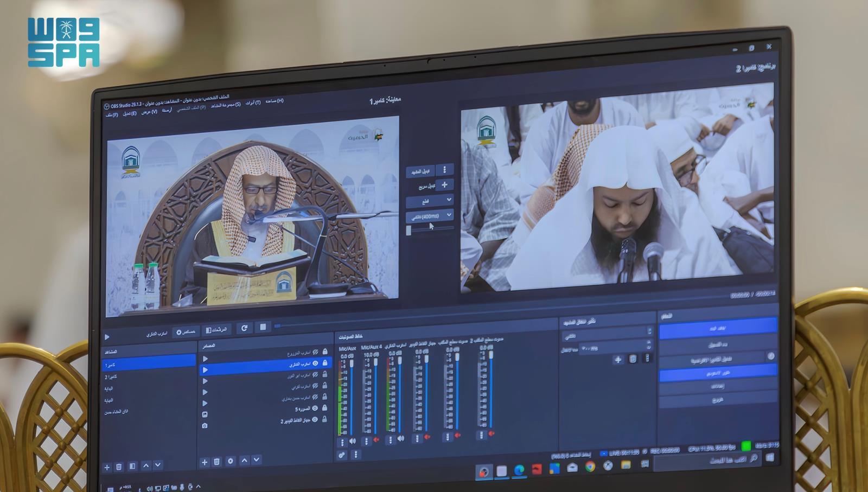
Task: Open the File (F) menu
Action: point(112,115)
